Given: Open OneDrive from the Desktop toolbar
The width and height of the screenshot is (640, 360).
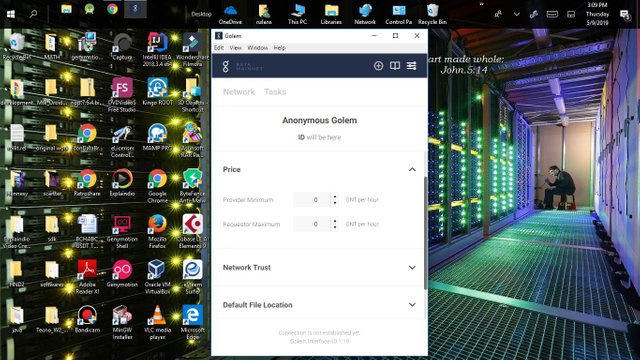Looking at the screenshot, I should 230,14.
